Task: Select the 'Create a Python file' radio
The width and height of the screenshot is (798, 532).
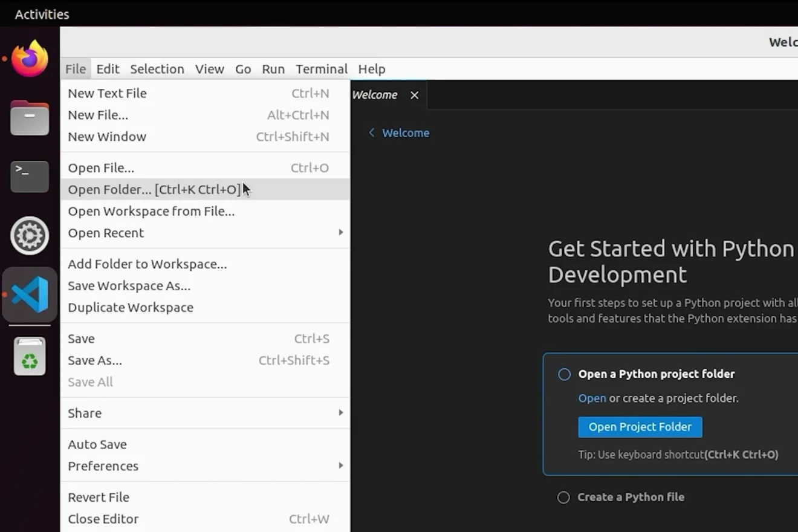Action: pyautogui.click(x=563, y=498)
